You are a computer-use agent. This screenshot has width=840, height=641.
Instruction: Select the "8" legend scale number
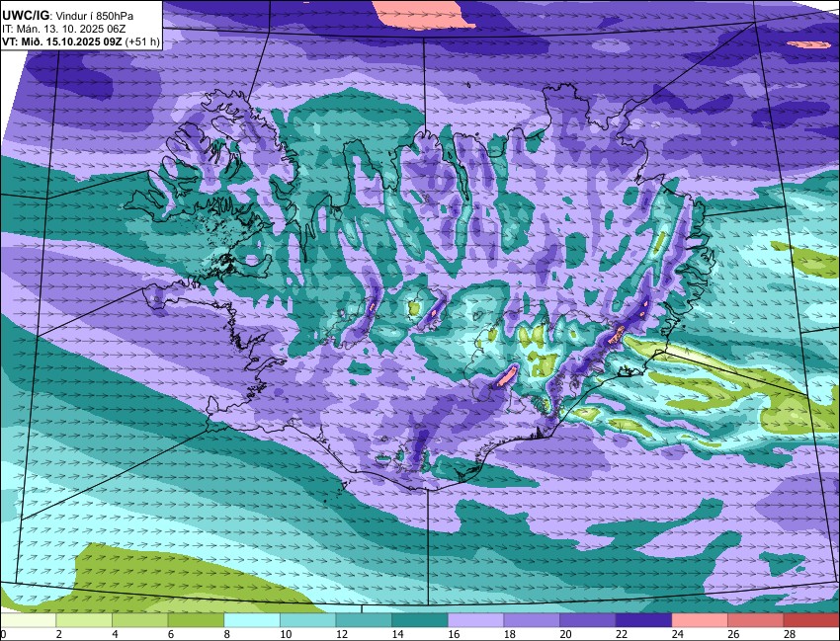(226, 634)
